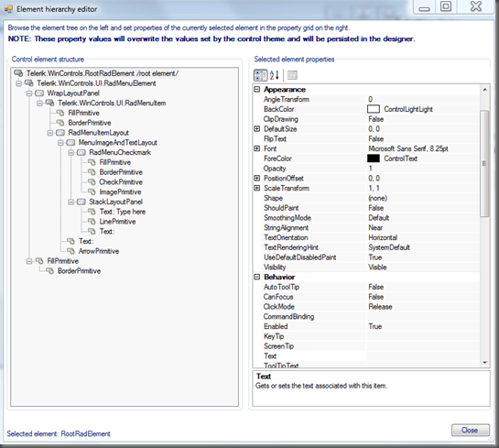This screenshot has height=448, width=499.
Task: Click the property grid scrollbar thumb
Action: tap(484, 163)
